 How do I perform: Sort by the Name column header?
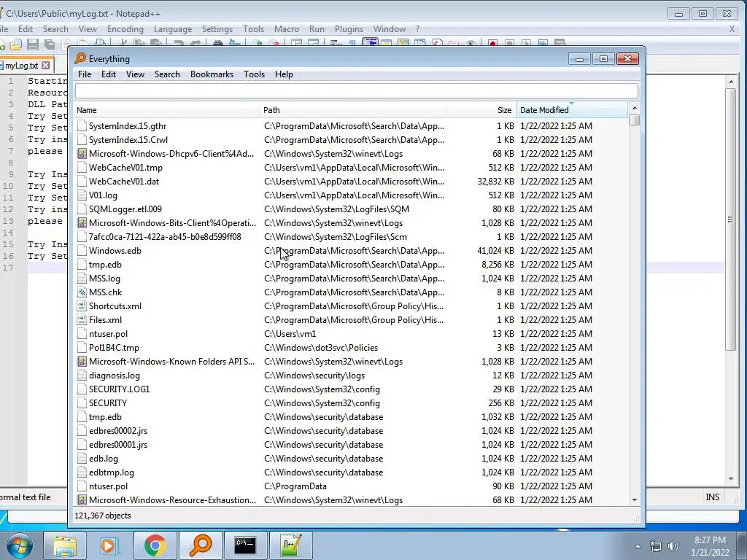167,110
